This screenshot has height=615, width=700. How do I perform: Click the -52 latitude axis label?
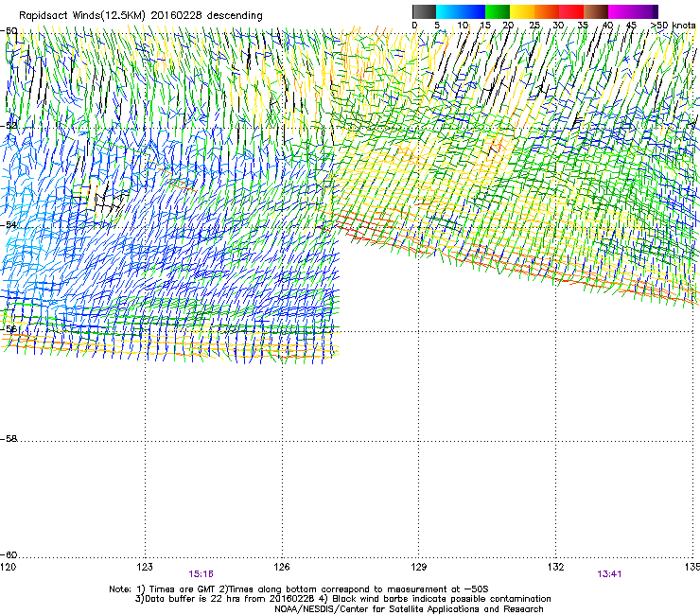(x=9, y=126)
